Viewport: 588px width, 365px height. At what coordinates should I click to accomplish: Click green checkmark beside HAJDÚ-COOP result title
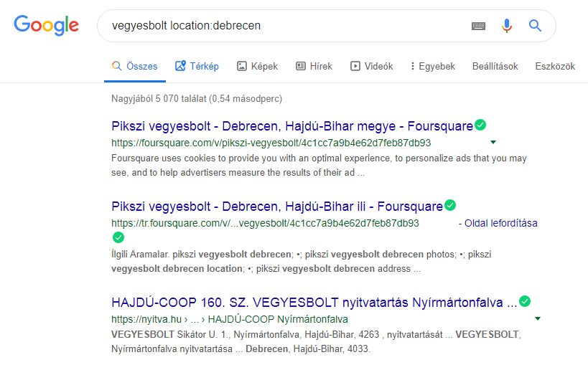525,301
